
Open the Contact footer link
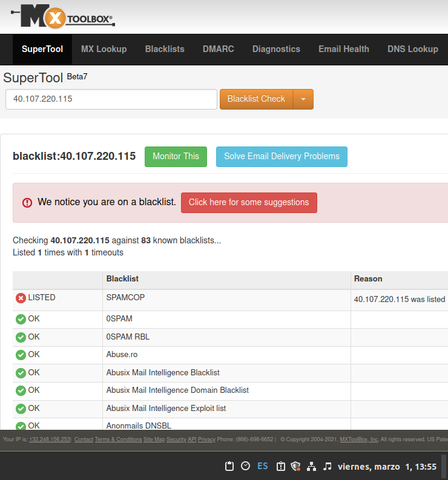coord(84,439)
